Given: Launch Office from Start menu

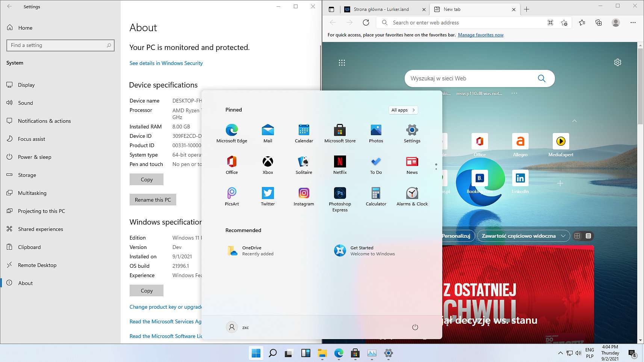Looking at the screenshot, I should click(x=232, y=165).
